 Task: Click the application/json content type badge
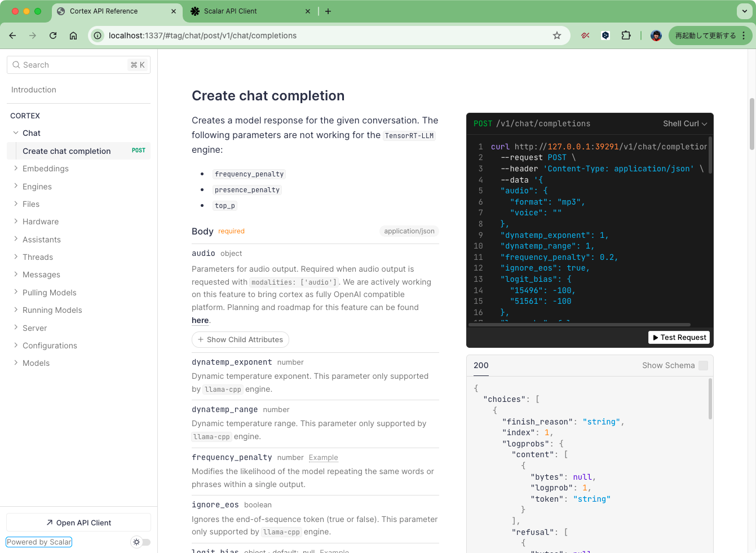[409, 231]
